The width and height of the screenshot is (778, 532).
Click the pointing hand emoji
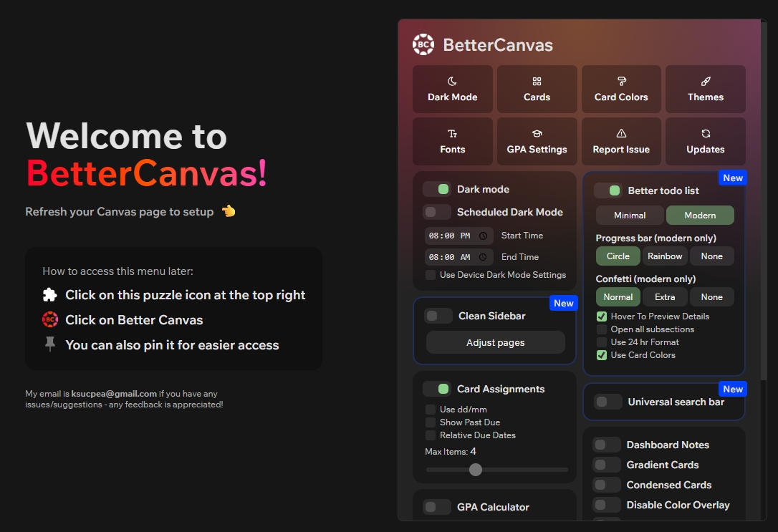[229, 211]
